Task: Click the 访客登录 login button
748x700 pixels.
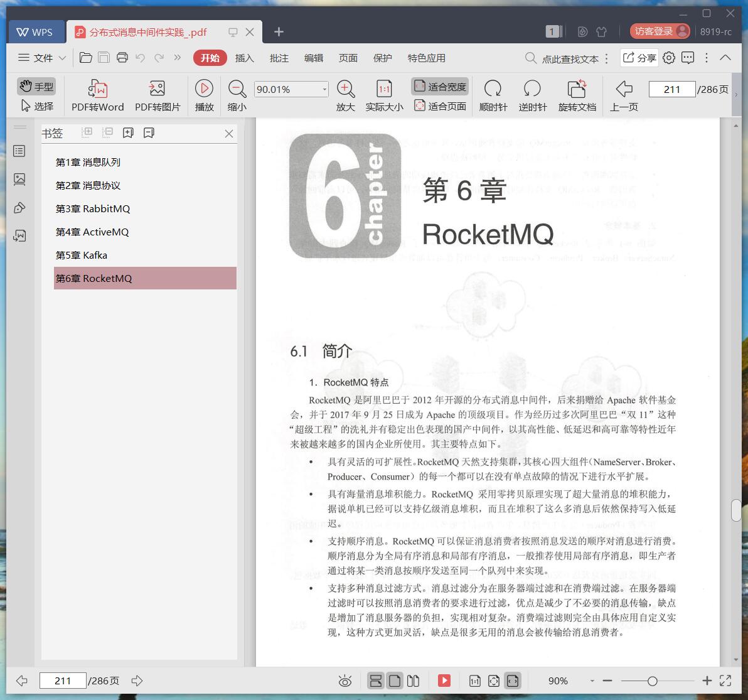Action: pyautogui.click(x=660, y=31)
